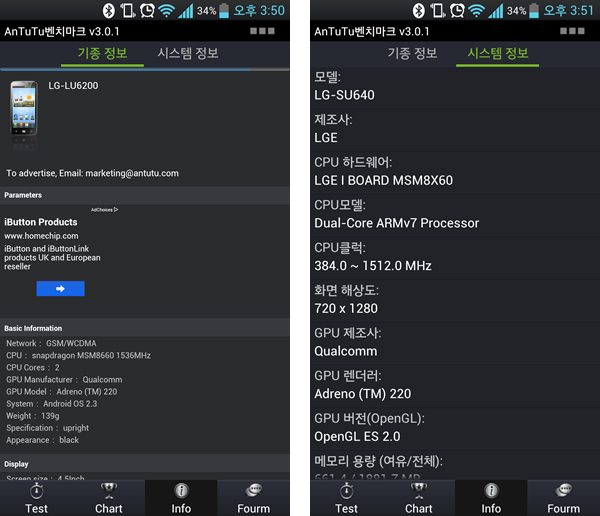Open the overflow menu squares in the left screenshot
This screenshot has height=516, width=600.
click(262, 31)
